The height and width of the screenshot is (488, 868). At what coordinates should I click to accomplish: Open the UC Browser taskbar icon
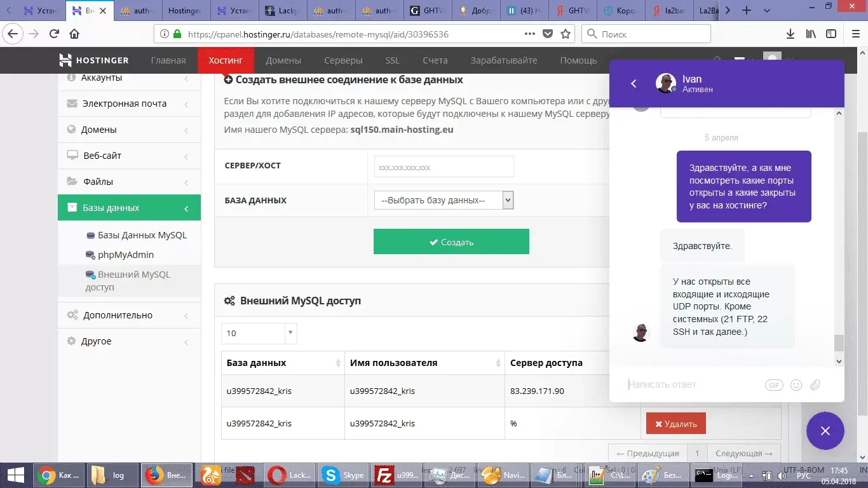[x=210, y=475]
